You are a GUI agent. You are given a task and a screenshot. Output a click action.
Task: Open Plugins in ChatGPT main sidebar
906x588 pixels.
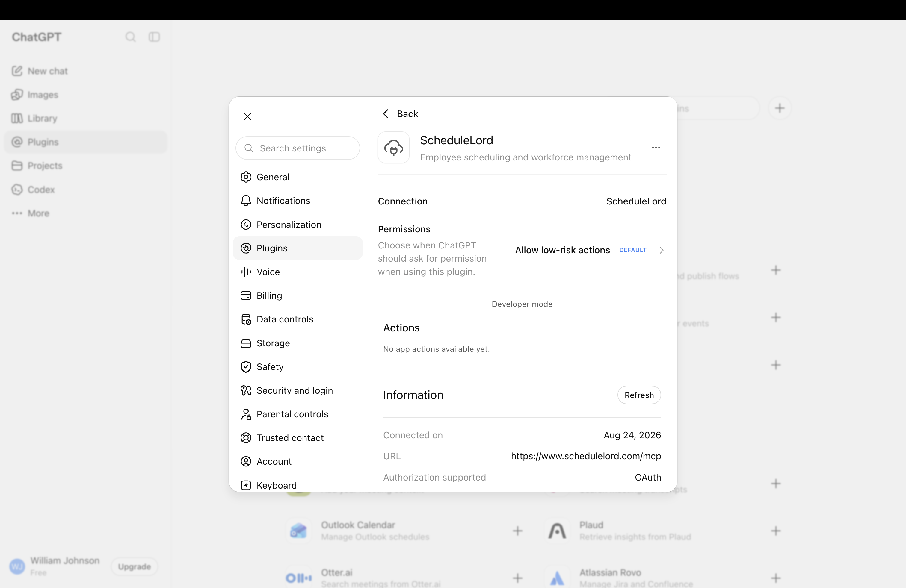click(85, 142)
